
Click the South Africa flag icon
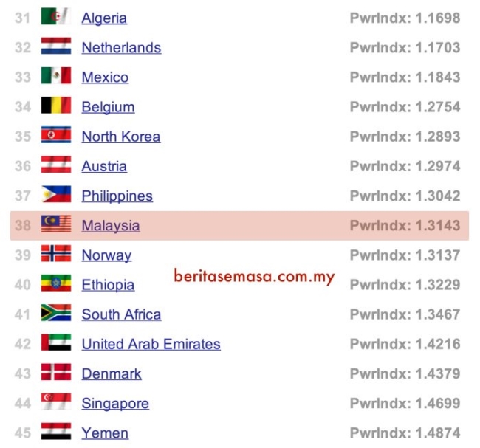pos(56,313)
